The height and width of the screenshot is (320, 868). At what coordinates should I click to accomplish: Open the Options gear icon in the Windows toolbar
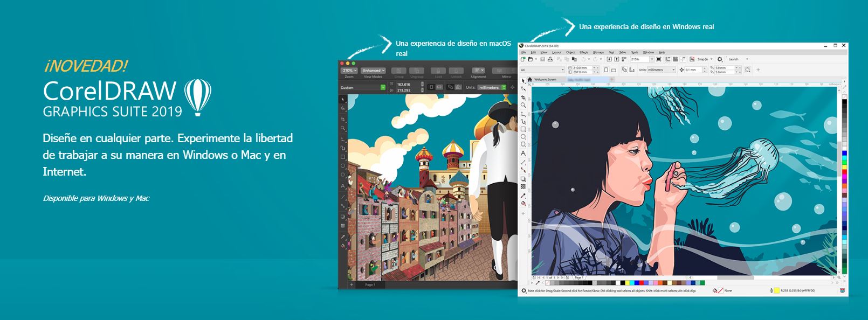click(720, 59)
